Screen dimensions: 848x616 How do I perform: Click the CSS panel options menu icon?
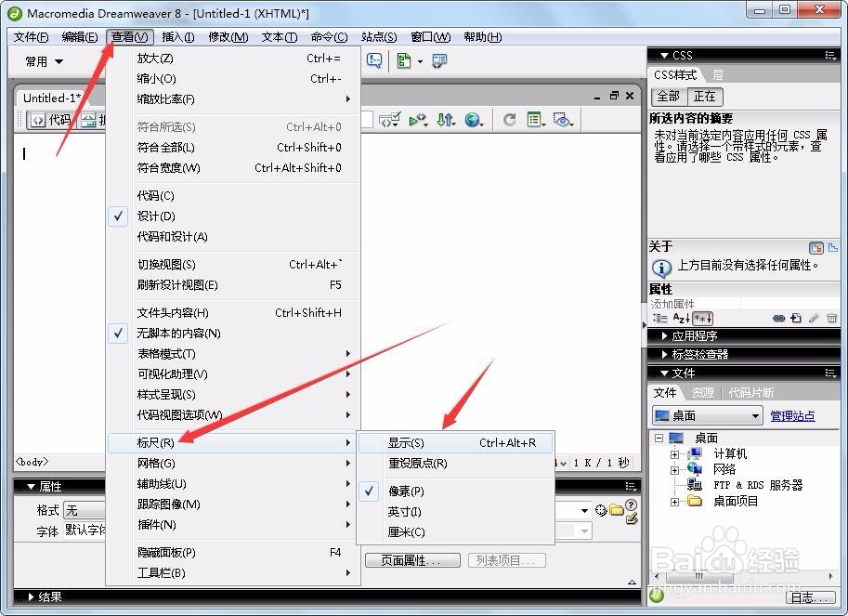point(830,55)
